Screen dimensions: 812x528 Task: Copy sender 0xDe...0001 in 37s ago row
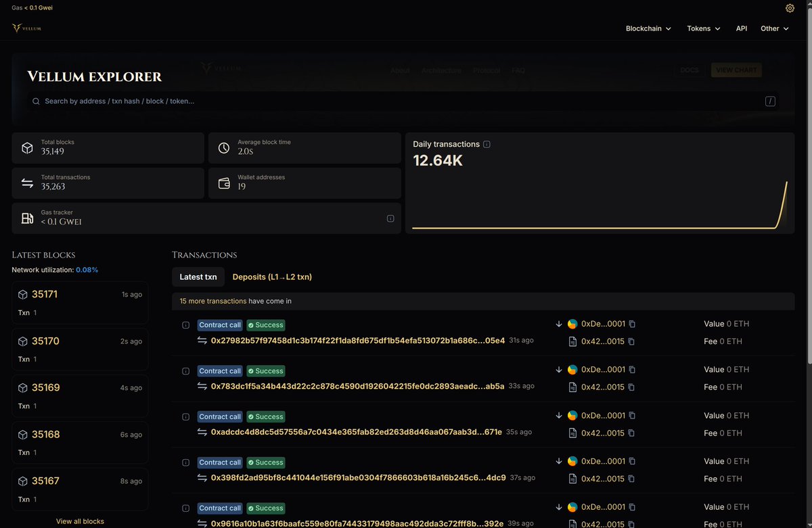632,461
